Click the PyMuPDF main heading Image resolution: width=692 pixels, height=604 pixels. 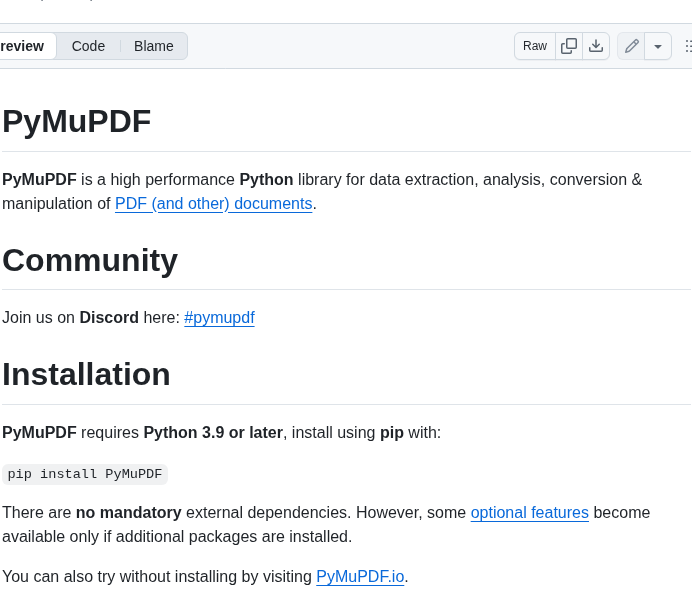pos(77,121)
